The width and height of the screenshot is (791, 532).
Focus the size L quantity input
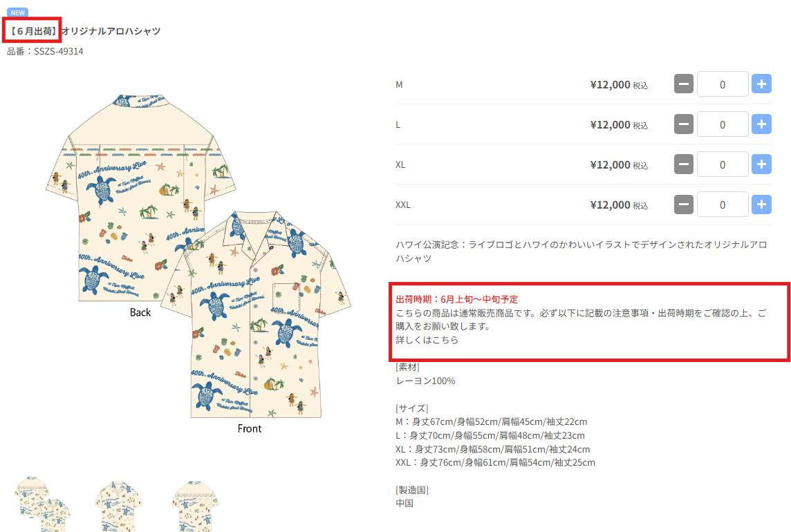coord(723,124)
